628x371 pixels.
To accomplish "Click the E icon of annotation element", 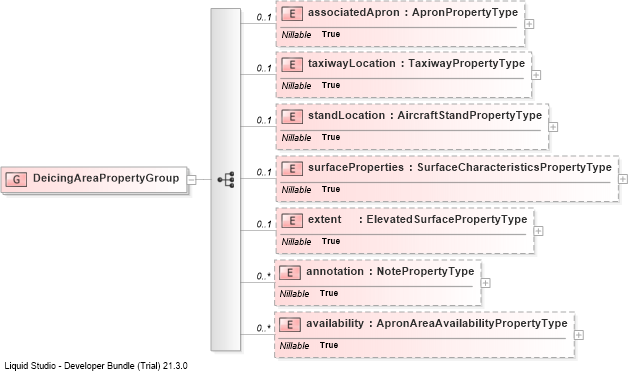I will 290,273.
